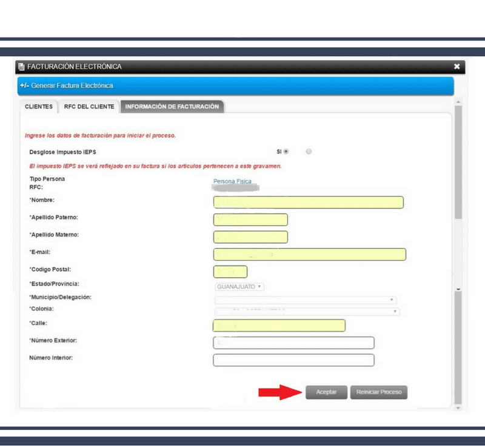Choose the unlabeled second IEPS radio option
485x448 pixels.
(309, 152)
